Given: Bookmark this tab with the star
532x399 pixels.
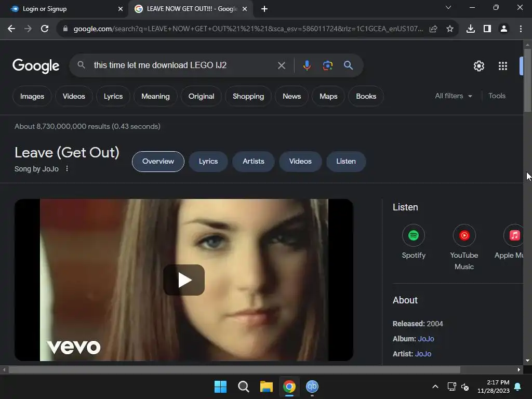Looking at the screenshot, I should point(450,29).
